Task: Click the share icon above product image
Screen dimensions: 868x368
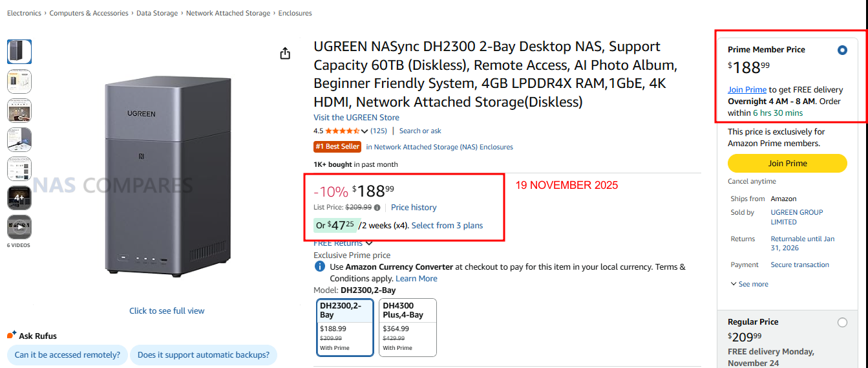Action: [285, 54]
